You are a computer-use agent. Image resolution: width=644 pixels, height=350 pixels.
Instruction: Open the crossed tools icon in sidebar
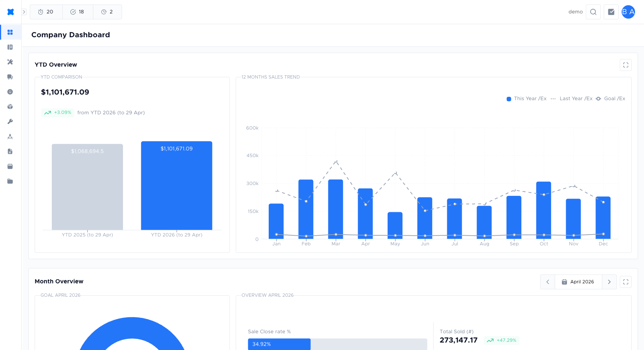pos(10,62)
